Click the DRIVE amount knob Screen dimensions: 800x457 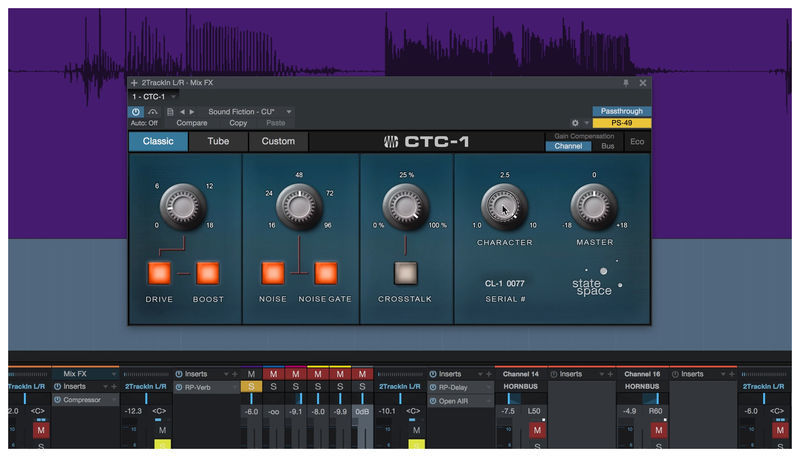point(183,207)
